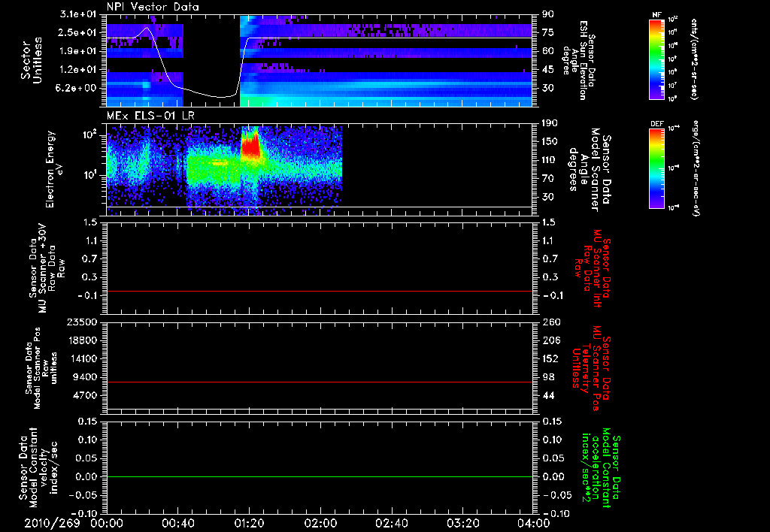Click the 150 scanner angle tick label
Image resolution: width=770 pixels, height=532 pixels.
[550, 142]
